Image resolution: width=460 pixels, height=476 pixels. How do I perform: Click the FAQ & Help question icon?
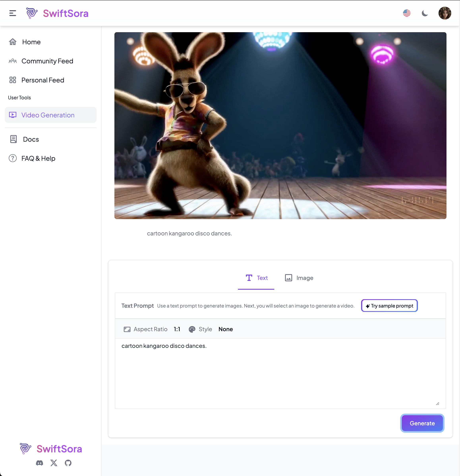tap(13, 158)
